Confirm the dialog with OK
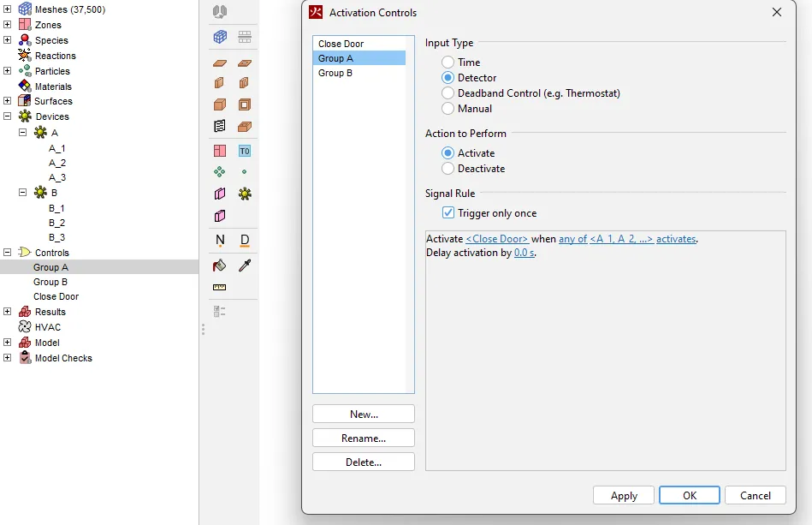 pyautogui.click(x=690, y=496)
